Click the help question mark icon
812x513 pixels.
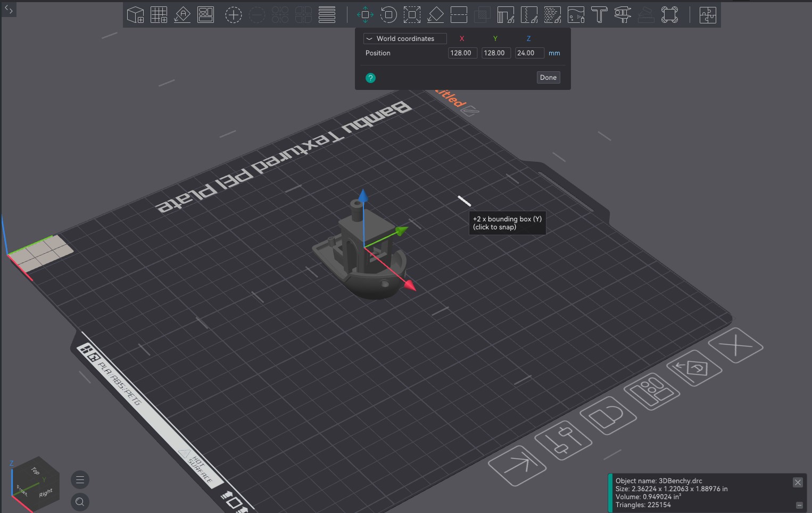pyautogui.click(x=370, y=78)
